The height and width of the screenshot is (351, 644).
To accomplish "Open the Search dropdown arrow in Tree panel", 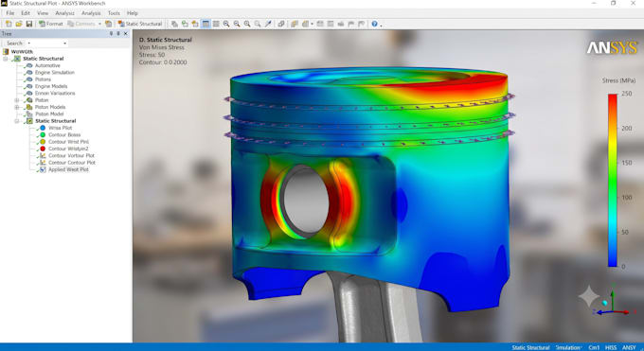I will [x=64, y=44].
